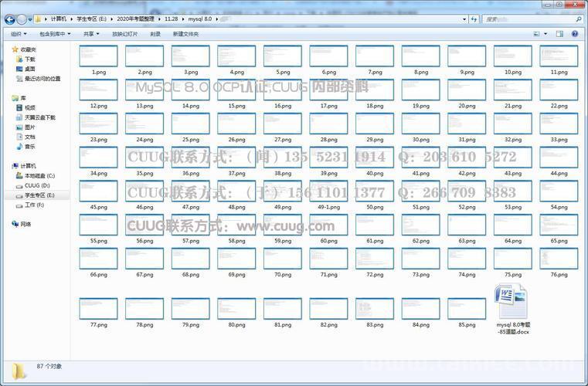588x386 pixels.
Task: Open the 图片 library
Action: [25, 127]
